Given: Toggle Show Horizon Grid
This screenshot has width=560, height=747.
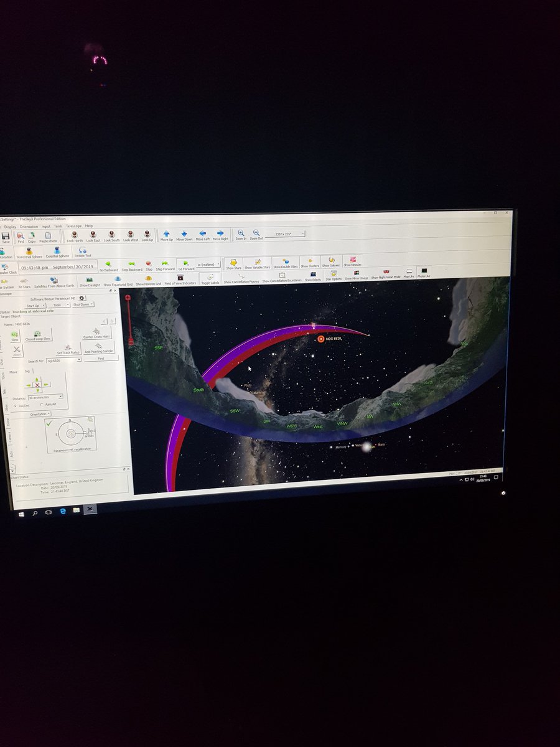Looking at the screenshot, I should coord(149,281).
